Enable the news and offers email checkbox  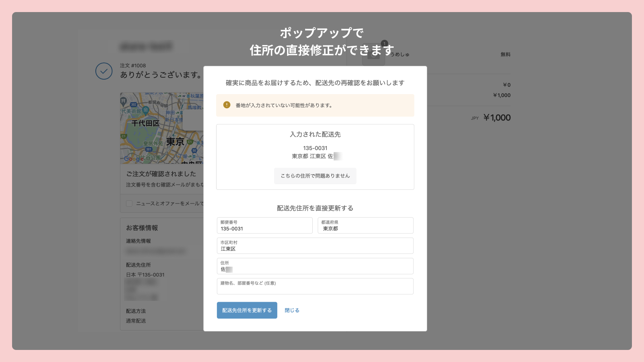click(129, 204)
